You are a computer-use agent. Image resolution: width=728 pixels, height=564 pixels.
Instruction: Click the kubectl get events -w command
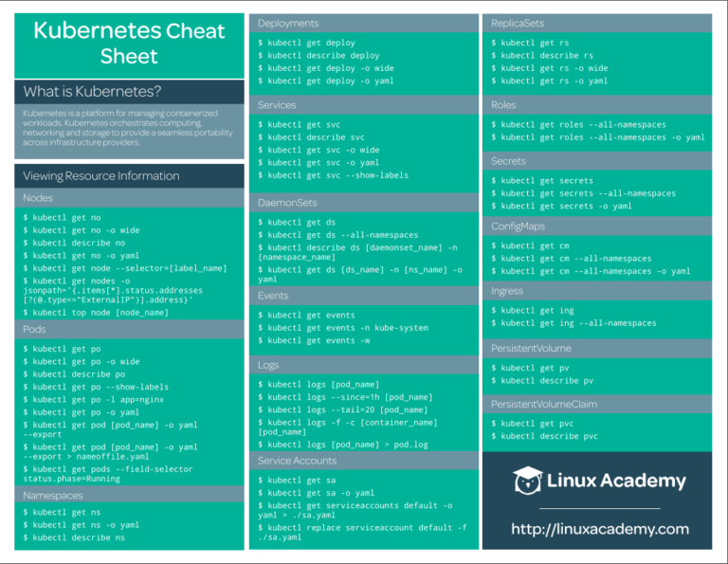[314, 340]
